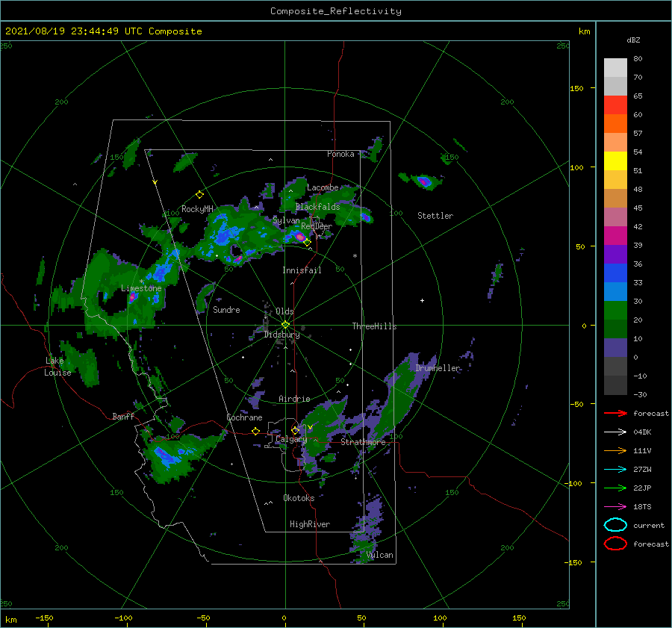Click the Sylvan label
This screenshot has width=672, height=628.
(286, 220)
